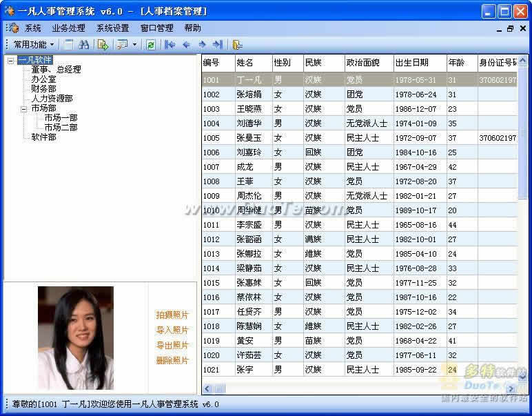Viewport: 532px width, 416px height.
Task: Select 人力资源部 department
Action: 52,99
